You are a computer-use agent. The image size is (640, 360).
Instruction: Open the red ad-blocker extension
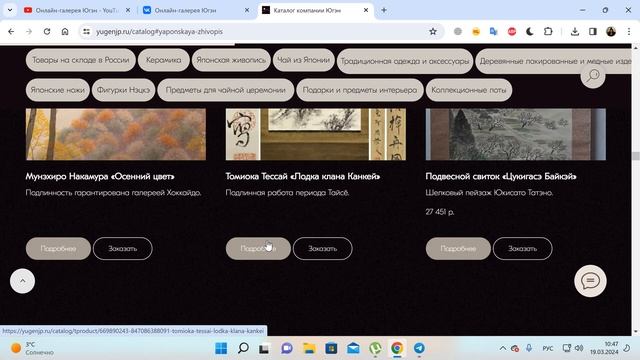[x=512, y=31]
